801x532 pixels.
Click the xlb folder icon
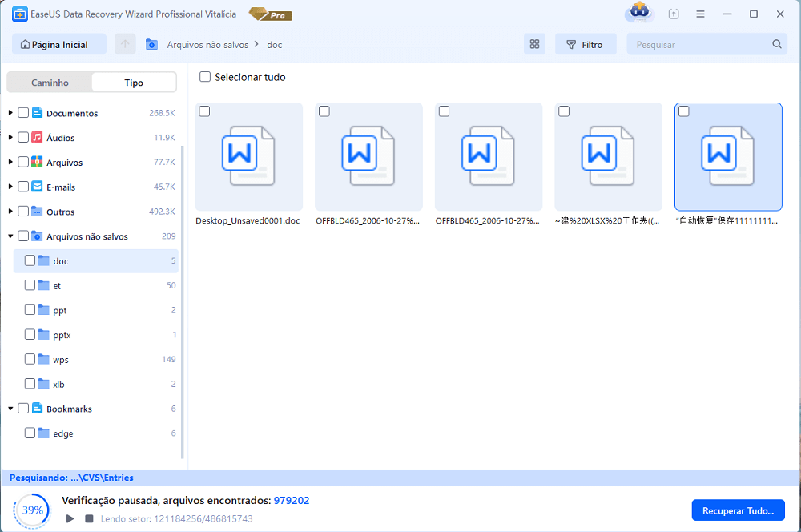(x=44, y=383)
